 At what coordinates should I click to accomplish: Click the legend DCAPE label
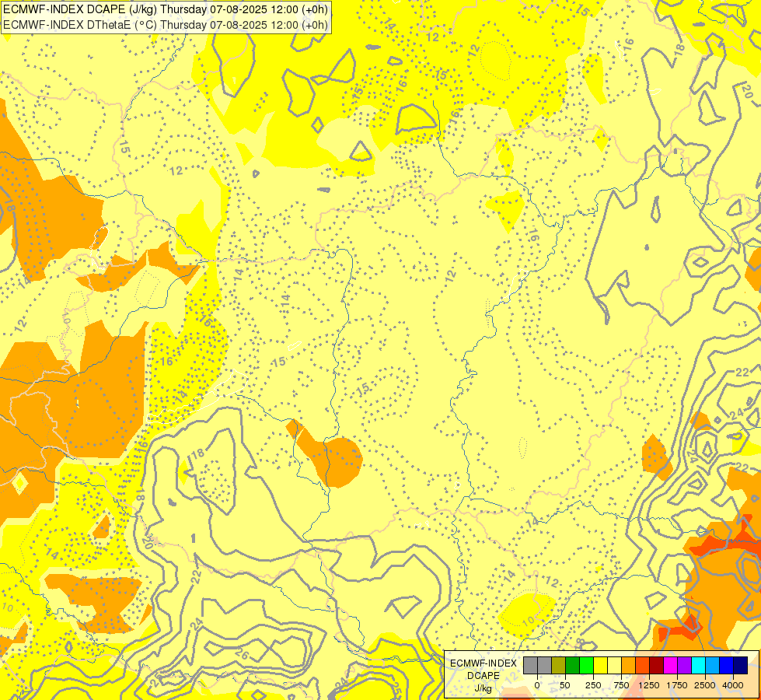point(483,676)
